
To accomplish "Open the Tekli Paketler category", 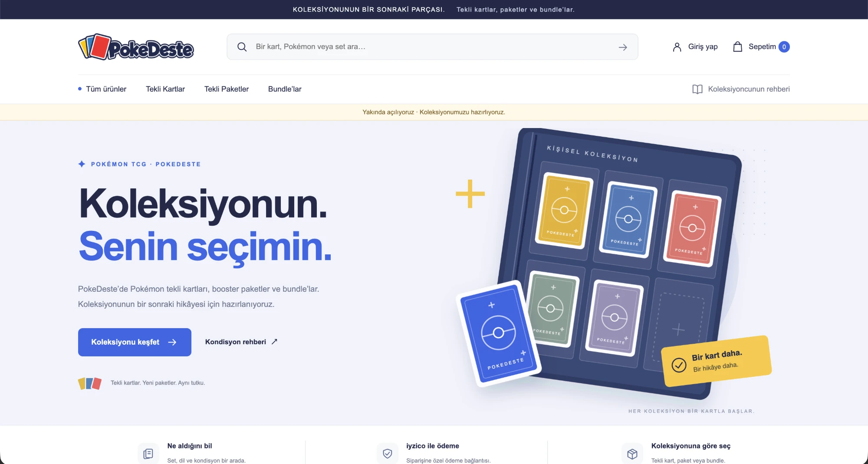I will [x=227, y=89].
